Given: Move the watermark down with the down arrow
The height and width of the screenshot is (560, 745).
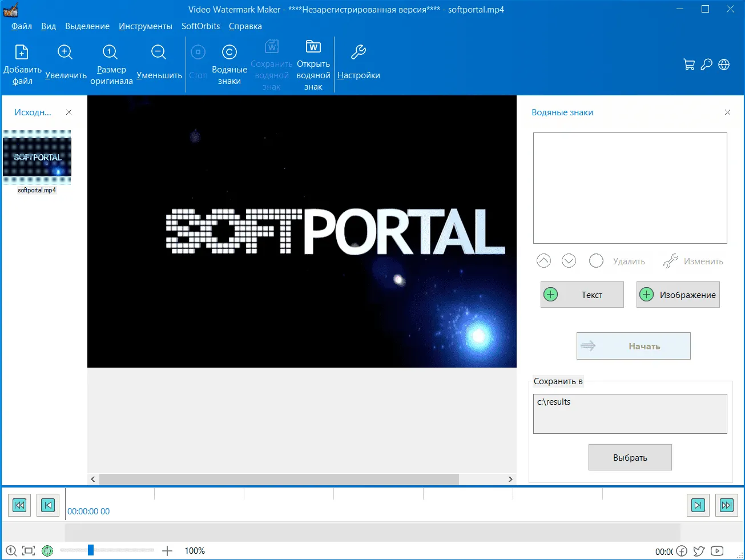Looking at the screenshot, I should point(569,261).
